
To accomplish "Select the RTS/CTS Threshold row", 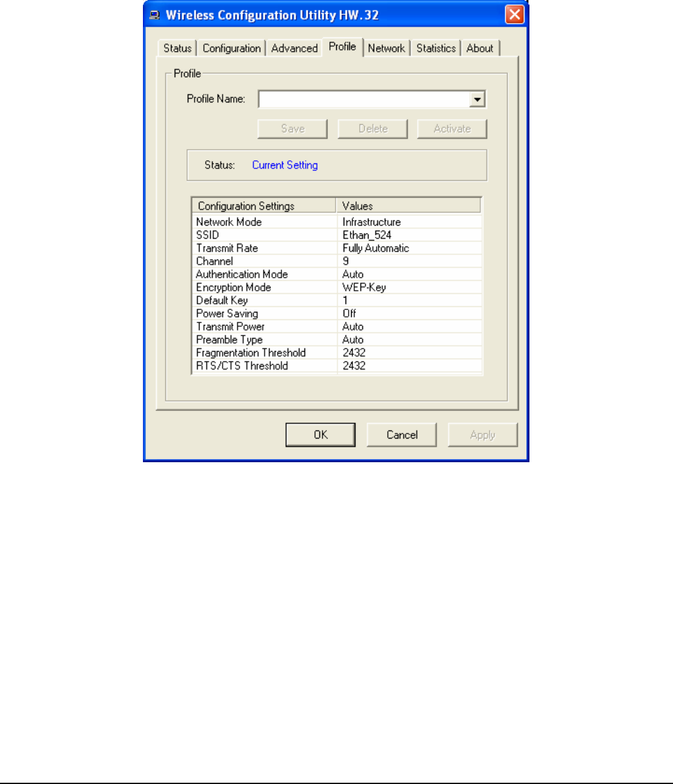I will point(337,365).
